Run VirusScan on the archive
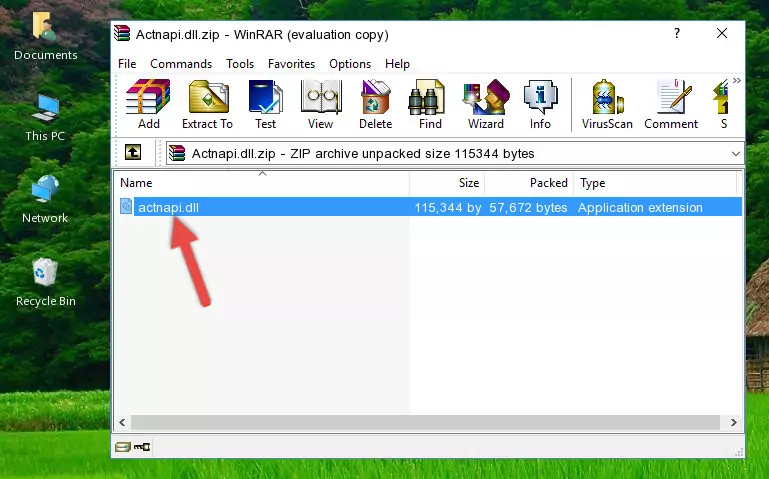The width and height of the screenshot is (769, 479). pos(607,104)
